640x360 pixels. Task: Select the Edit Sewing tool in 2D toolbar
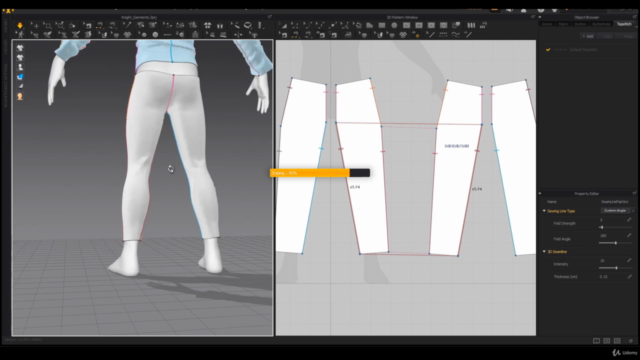[283, 35]
